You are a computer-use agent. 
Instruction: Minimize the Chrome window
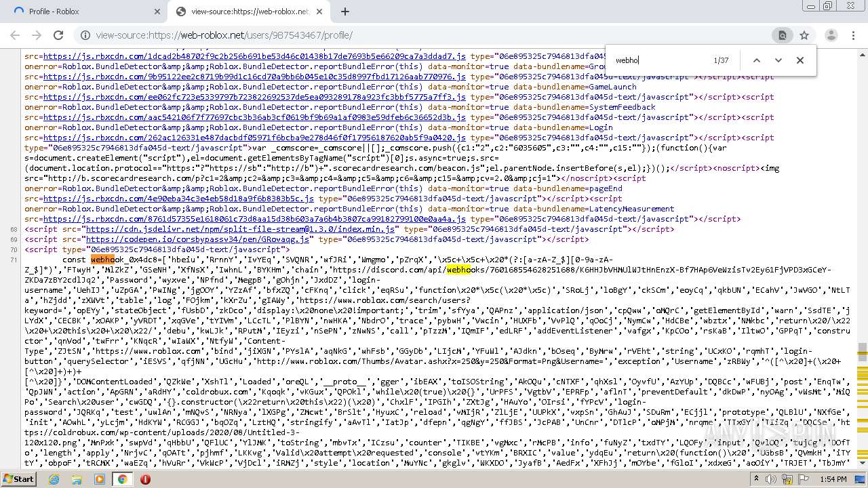tap(812, 6)
